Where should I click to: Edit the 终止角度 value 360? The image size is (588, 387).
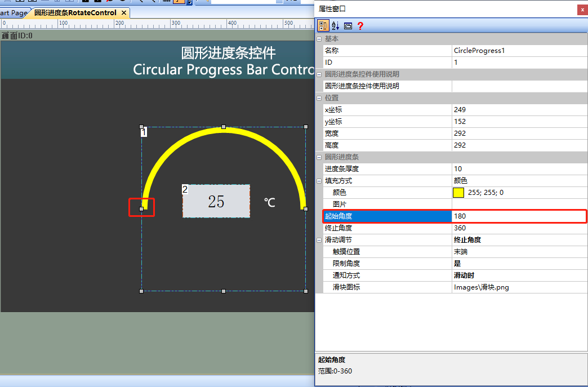(519, 228)
